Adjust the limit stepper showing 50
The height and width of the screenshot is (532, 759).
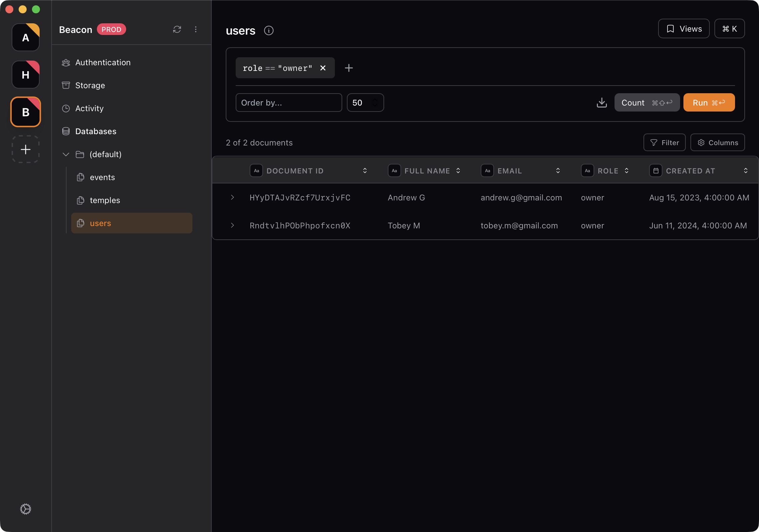pyautogui.click(x=375, y=103)
